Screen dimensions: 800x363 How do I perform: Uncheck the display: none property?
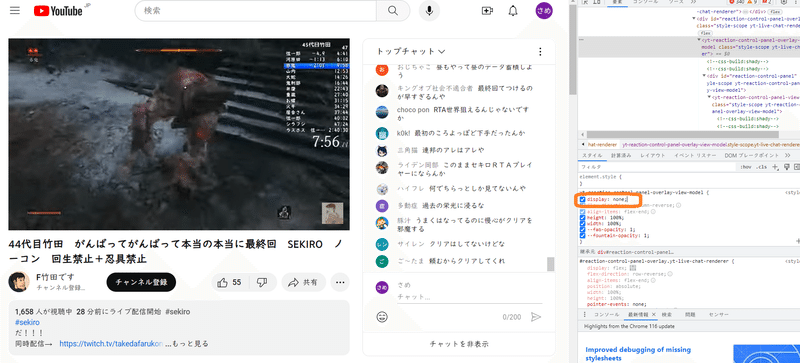pyautogui.click(x=583, y=199)
